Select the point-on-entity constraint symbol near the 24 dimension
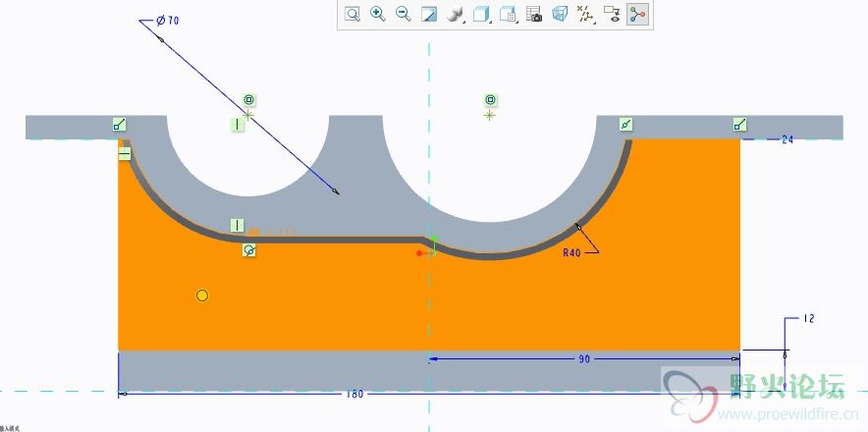The width and height of the screenshot is (868, 432). pyautogui.click(x=739, y=125)
